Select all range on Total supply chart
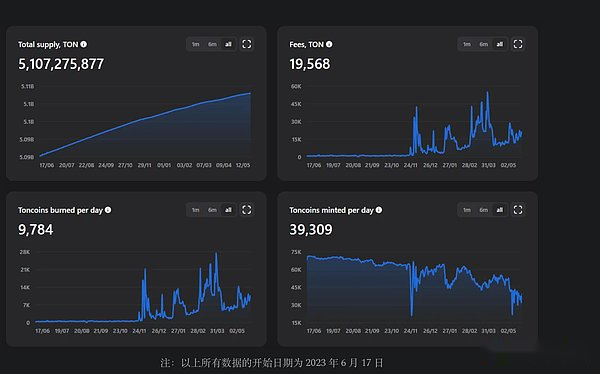The height and width of the screenshot is (374, 600). point(228,44)
